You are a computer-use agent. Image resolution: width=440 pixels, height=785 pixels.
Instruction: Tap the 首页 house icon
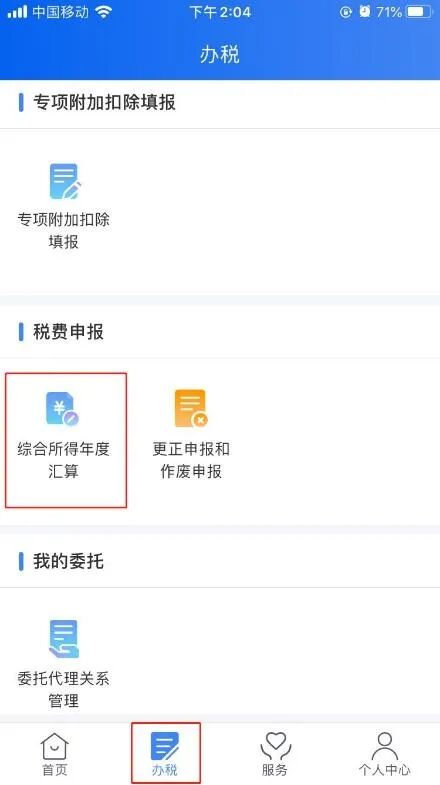click(54, 746)
